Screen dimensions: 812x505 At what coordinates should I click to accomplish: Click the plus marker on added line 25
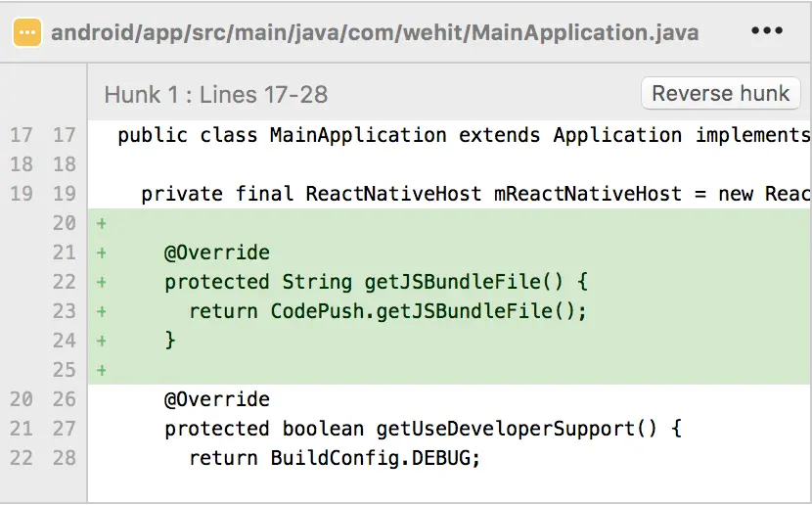tap(102, 370)
